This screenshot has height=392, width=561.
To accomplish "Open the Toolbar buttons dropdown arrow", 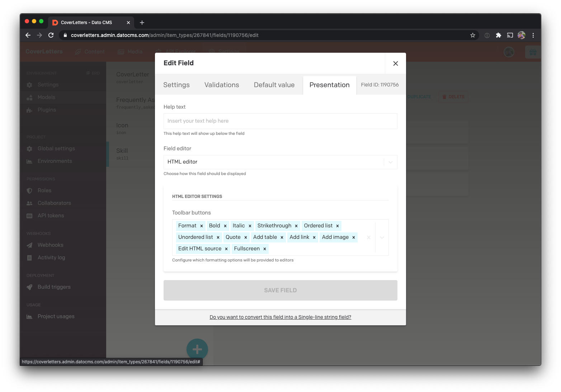I will tap(382, 237).
